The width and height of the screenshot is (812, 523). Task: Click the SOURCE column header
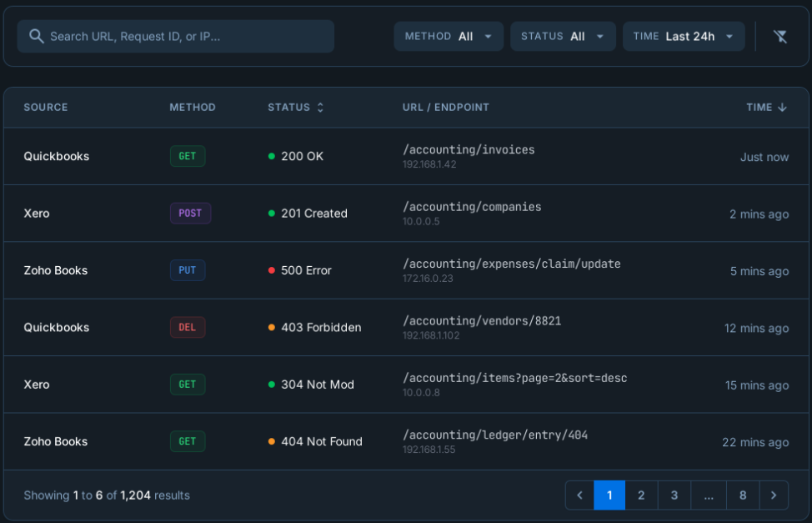[x=46, y=107]
